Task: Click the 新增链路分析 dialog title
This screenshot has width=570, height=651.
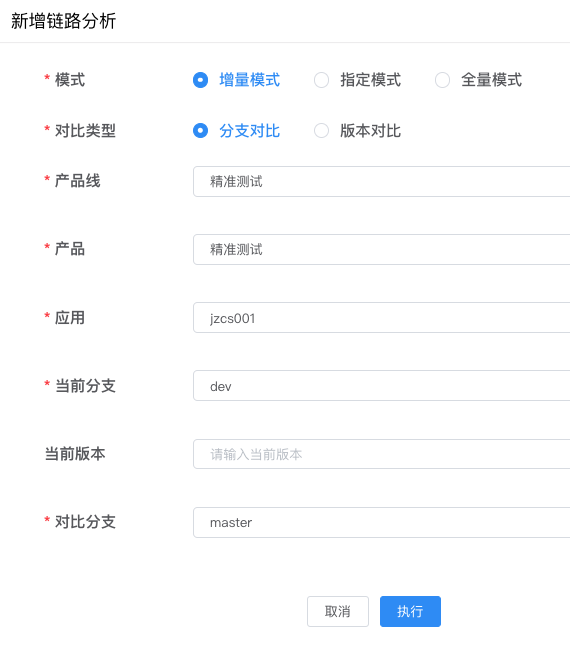Action: tap(64, 21)
